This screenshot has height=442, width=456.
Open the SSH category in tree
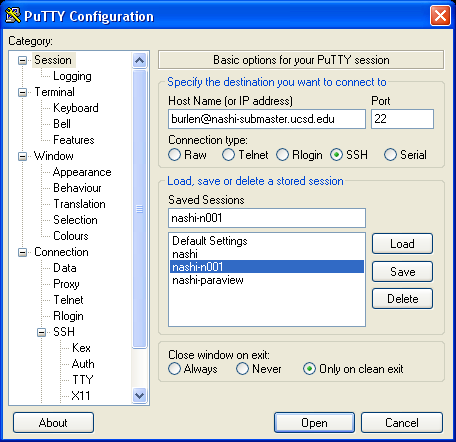[x=64, y=332]
